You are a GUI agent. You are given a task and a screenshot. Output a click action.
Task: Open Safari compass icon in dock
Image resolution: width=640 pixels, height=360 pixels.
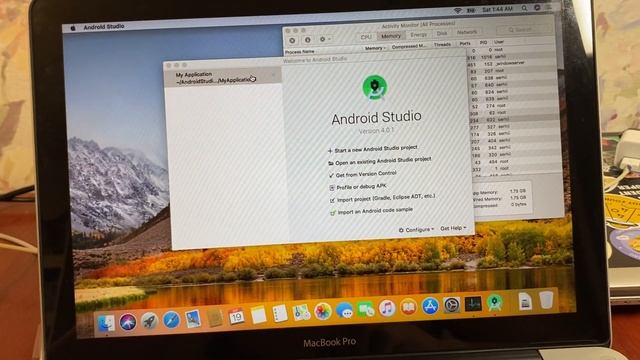[171, 320]
